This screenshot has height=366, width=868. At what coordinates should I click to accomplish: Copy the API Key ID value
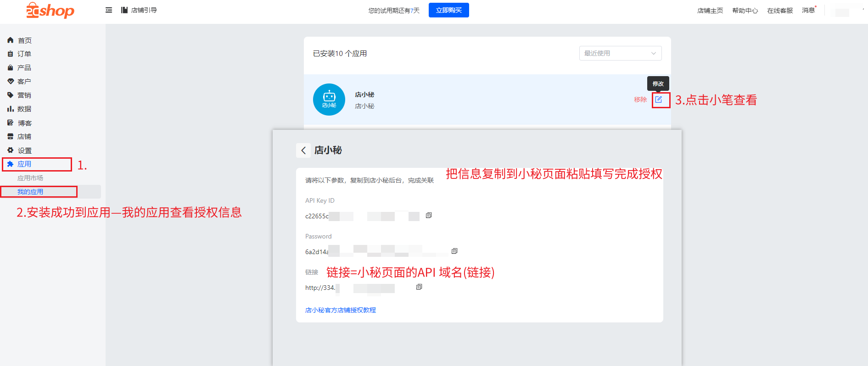tap(429, 215)
